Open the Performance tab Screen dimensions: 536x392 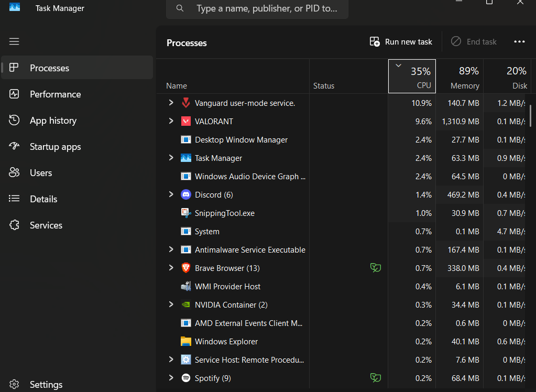(55, 94)
